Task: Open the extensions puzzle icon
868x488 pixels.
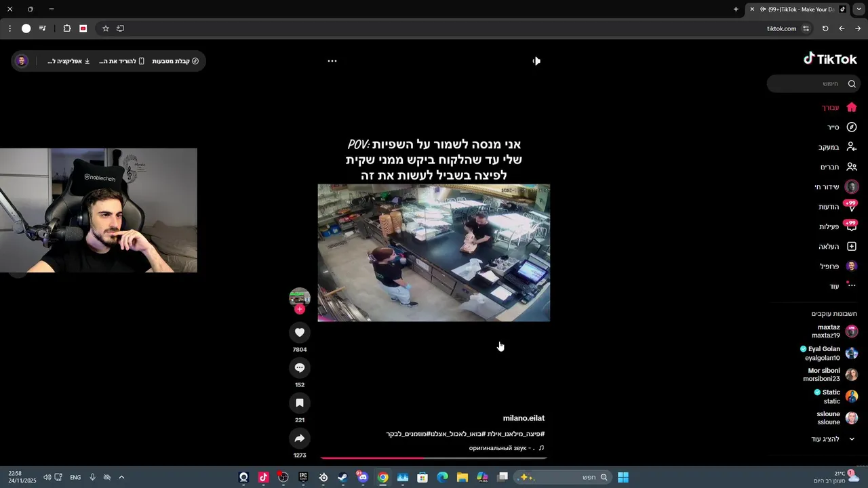Action: coord(67,28)
